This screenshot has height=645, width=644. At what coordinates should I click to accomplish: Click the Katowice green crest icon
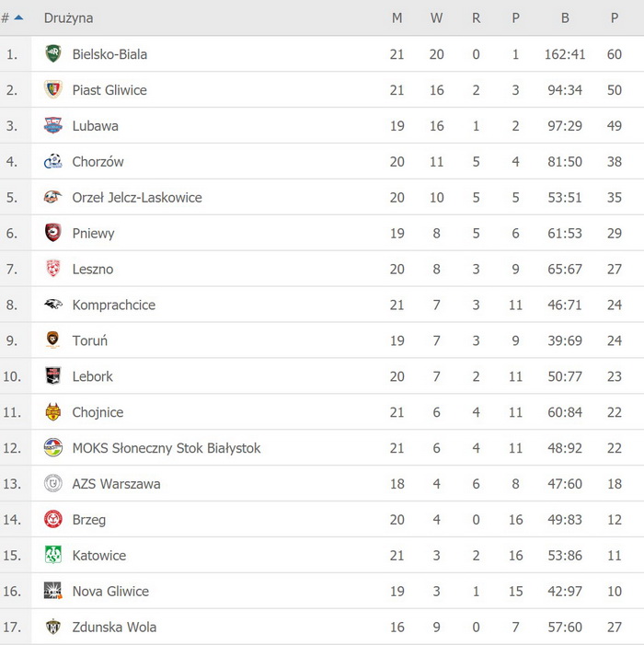tap(53, 556)
